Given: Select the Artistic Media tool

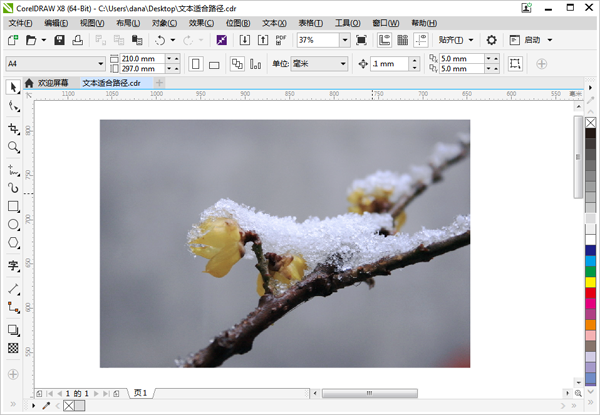Looking at the screenshot, I should point(14,188).
